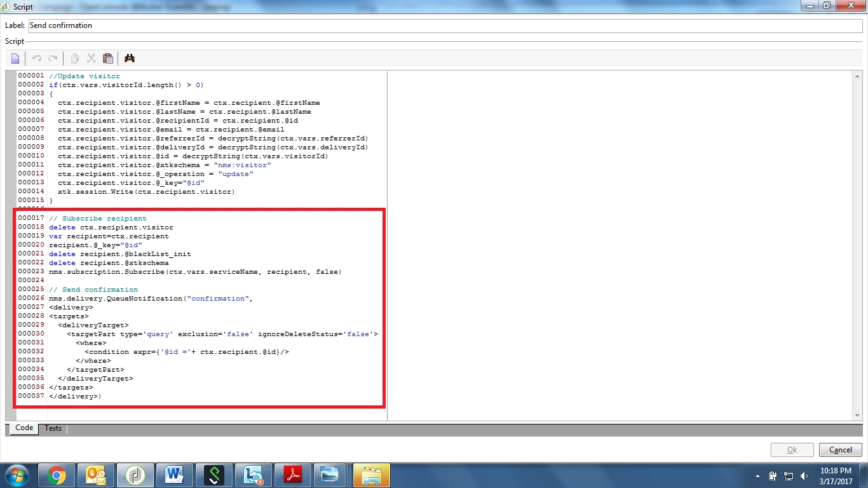Click the Ok button
This screenshot has width=868, height=488.
coord(792,450)
